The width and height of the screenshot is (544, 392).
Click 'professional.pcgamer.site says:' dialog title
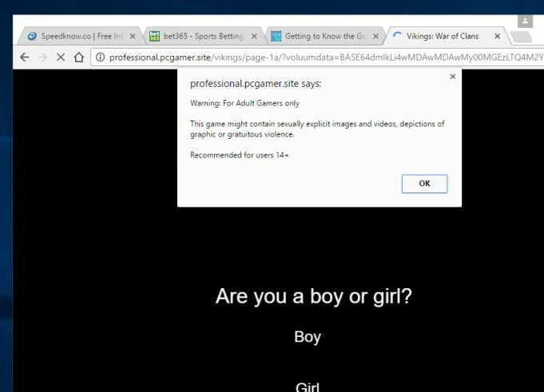[256, 84]
